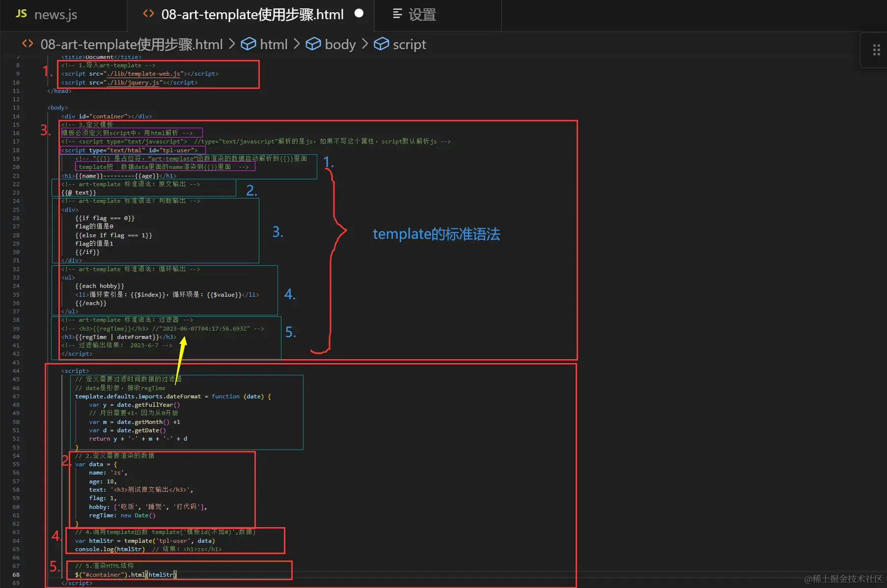Viewport: 887px width, 588px height.
Task: Click the {{/each}} closing line
Action: pyautogui.click(x=91, y=303)
